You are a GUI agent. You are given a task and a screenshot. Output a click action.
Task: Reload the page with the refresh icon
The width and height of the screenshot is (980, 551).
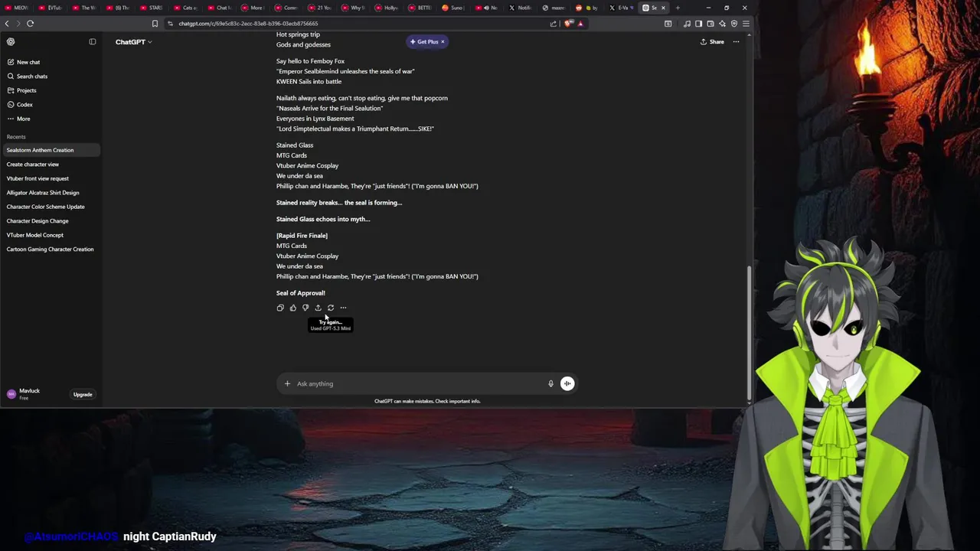[x=31, y=23]
